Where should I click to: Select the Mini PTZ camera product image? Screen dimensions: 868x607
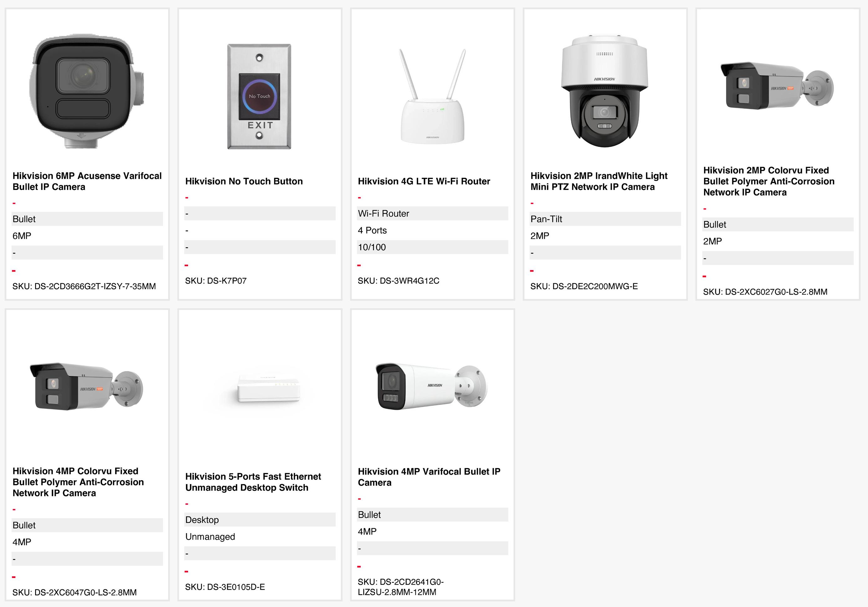605,91
